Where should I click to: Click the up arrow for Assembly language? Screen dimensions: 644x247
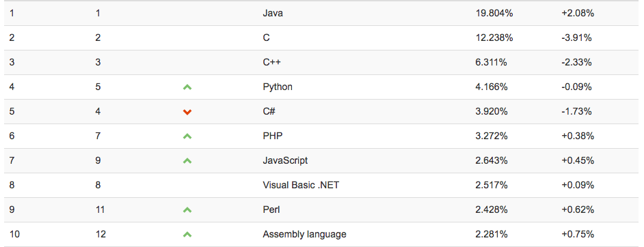[x=187, y=235]
